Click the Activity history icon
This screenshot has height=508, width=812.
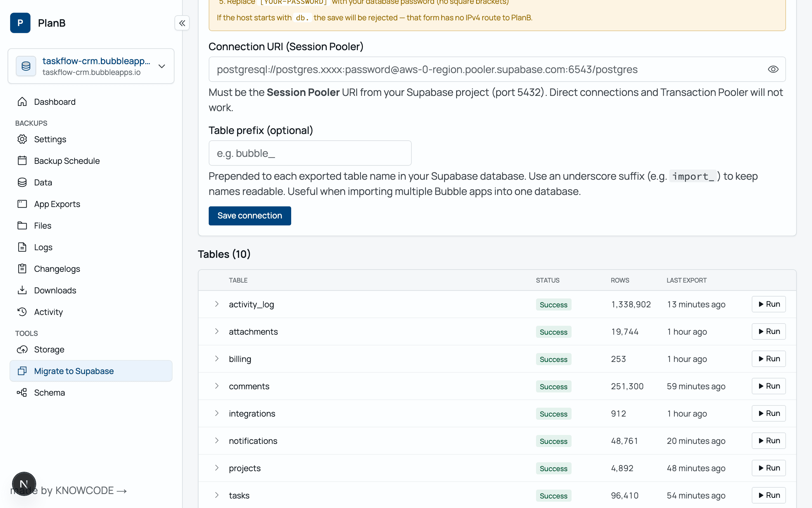(22, 312)
